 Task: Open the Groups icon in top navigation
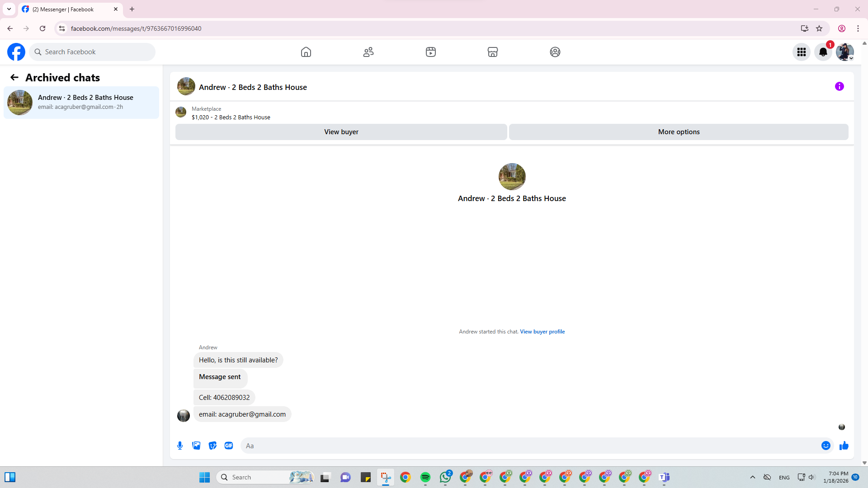[x=555, y=52]
